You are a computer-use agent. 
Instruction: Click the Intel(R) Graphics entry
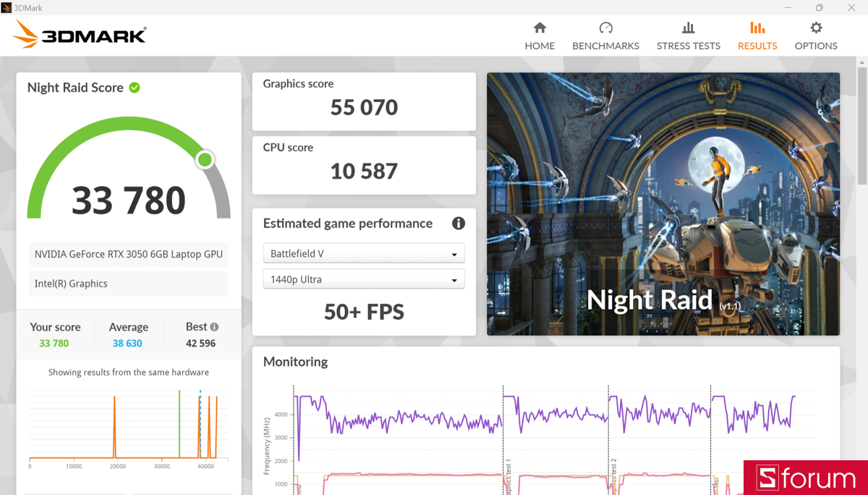pyautogui.click(x=128, y=283)
